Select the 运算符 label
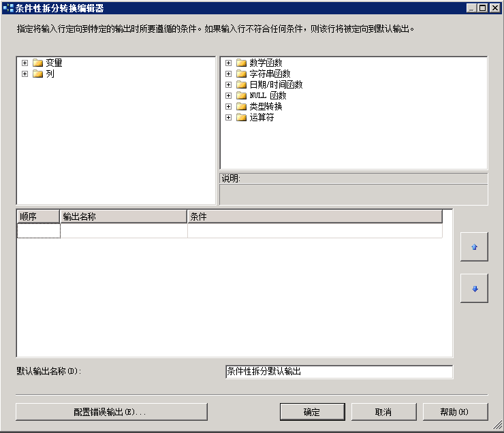This screenshot has height=433, width=504. pos(262,118)
